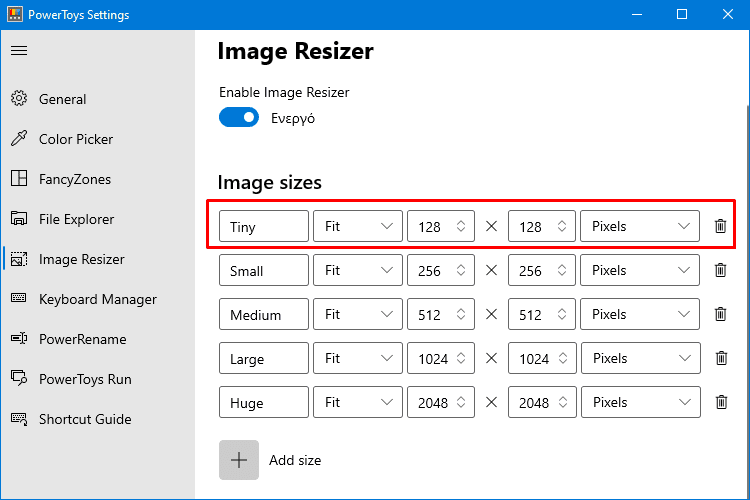Disable the Image Resizer toggle
This screenshot has width=750, height=500.
click(x=239, y=117)
